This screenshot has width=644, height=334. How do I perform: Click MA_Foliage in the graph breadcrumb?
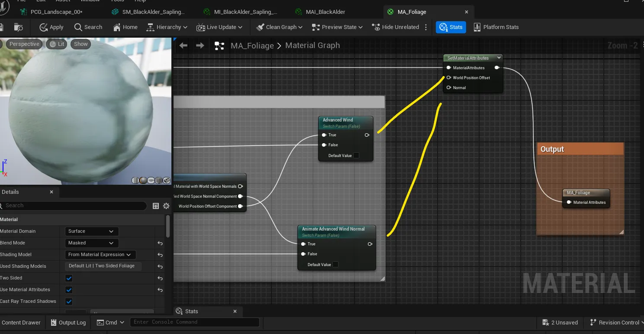(252, 45)
